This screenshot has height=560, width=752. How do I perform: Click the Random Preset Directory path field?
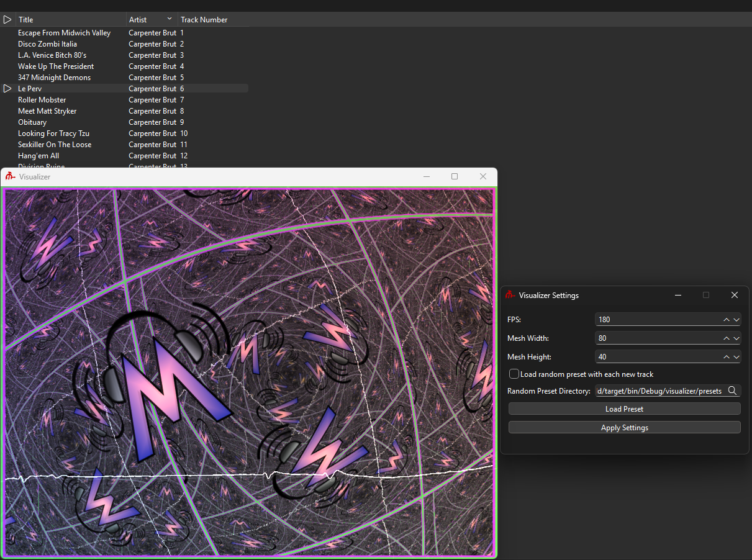tap(658, 391)
